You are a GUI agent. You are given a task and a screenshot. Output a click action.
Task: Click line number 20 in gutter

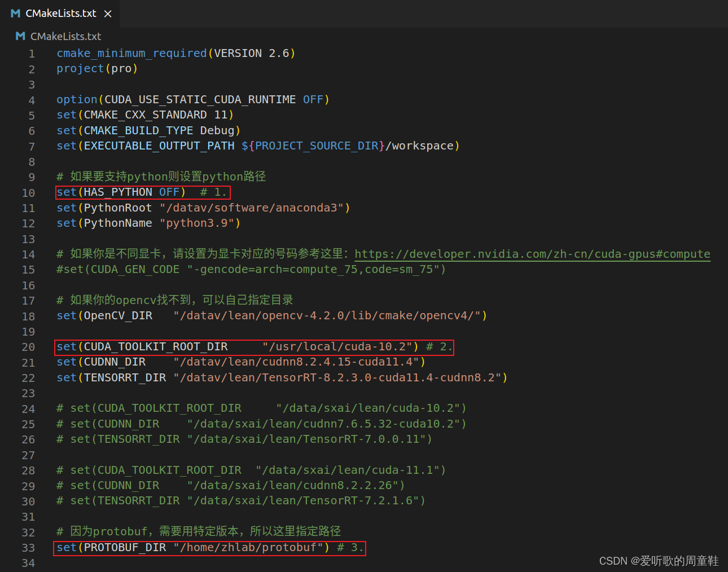click(28, 347)
